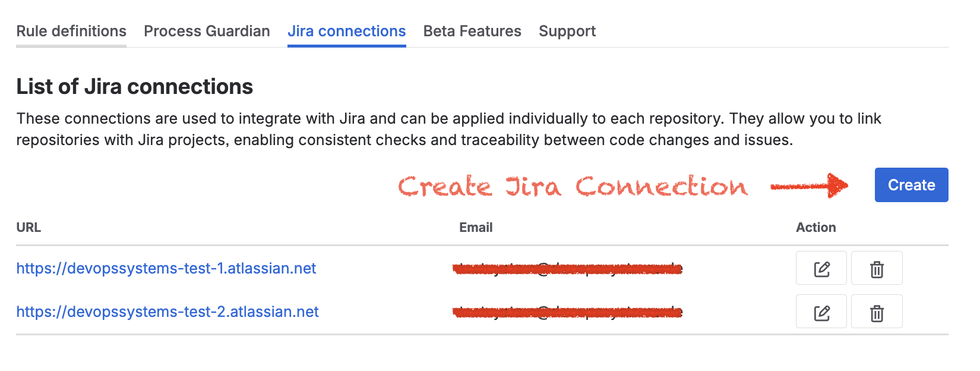The image size is (980, 371).
Task: Open the Support tab
Action: [567, 31]
